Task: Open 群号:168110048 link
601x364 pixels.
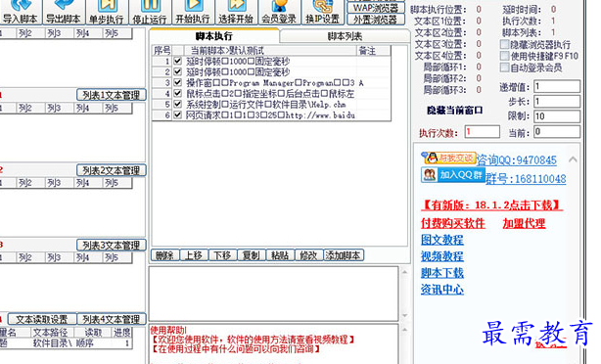Action: tap(526, 178)
